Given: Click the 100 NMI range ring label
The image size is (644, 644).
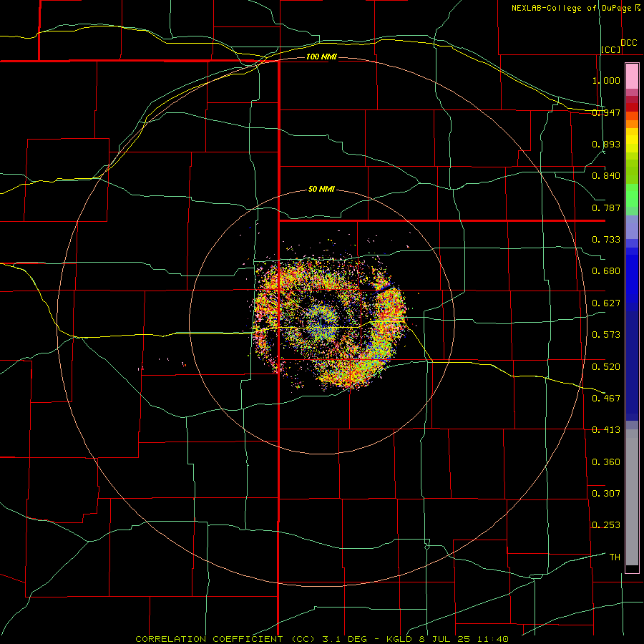Looking at the screenshot, I should (x=321, y=57).
